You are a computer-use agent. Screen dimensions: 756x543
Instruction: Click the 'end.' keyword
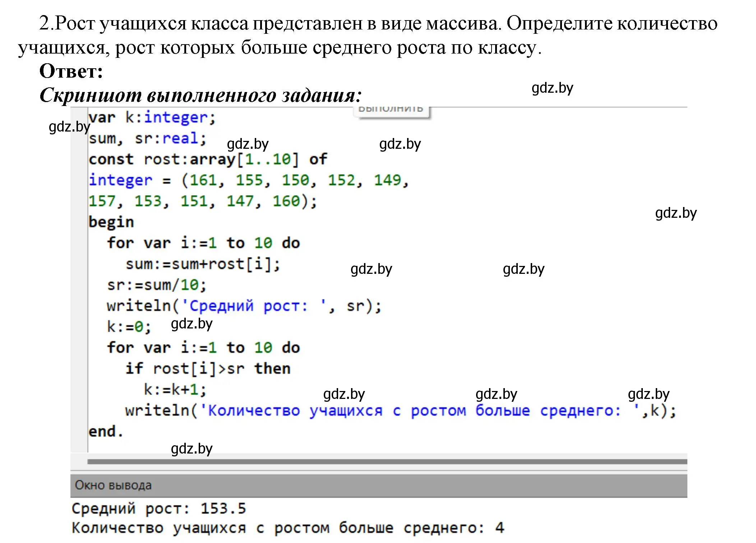click(106, 431)
